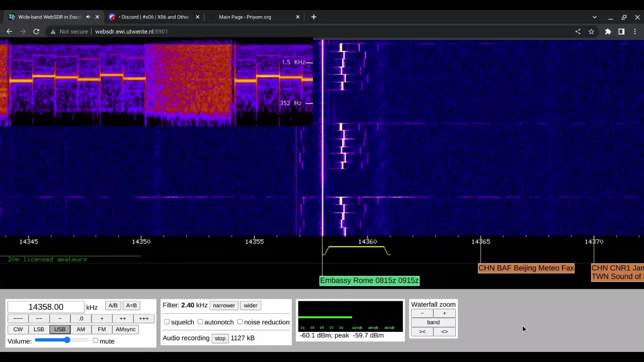The width and height of the screenshot is (644, 362).
Task: Zoom out waterfall with minus button
Action: tap(422, 313)
